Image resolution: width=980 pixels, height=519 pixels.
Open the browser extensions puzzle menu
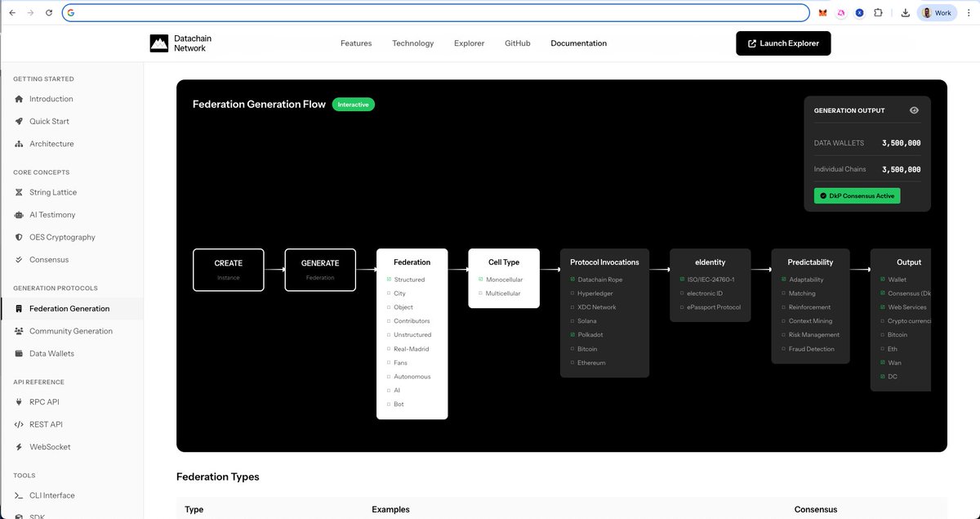tap(879, 13)
